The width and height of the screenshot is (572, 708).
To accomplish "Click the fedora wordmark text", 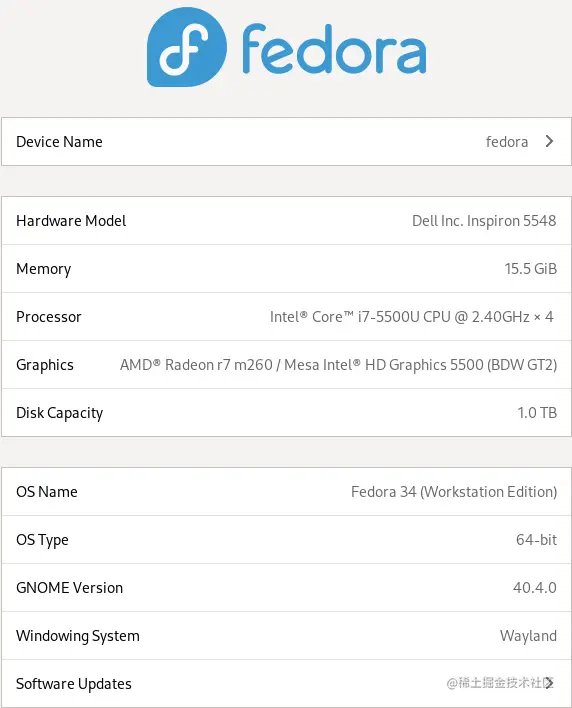I will 334,49.
